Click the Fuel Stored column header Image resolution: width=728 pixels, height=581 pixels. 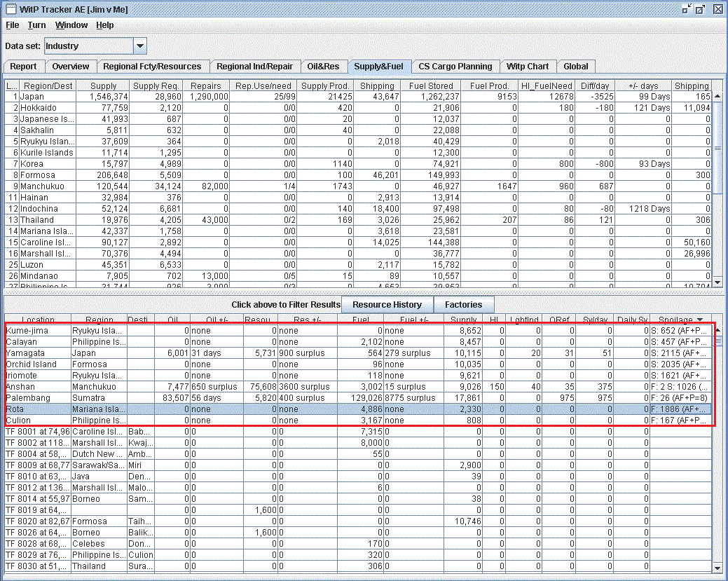tap(431, 86)
